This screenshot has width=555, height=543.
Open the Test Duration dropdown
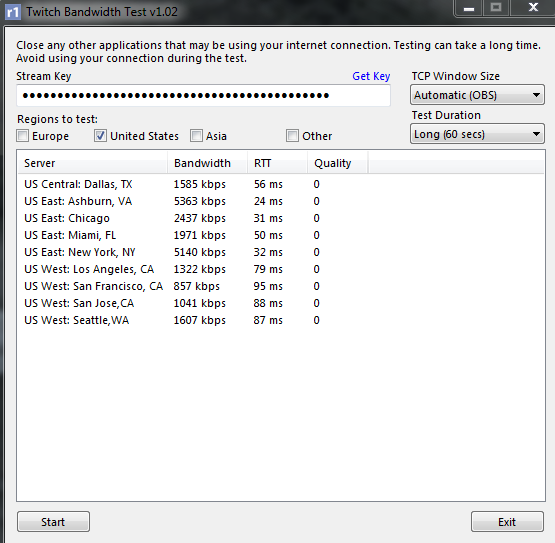477,134
